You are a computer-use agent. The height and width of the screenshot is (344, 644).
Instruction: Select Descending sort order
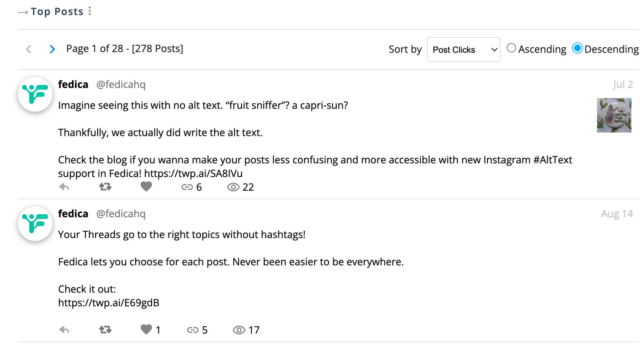point(577,48)
